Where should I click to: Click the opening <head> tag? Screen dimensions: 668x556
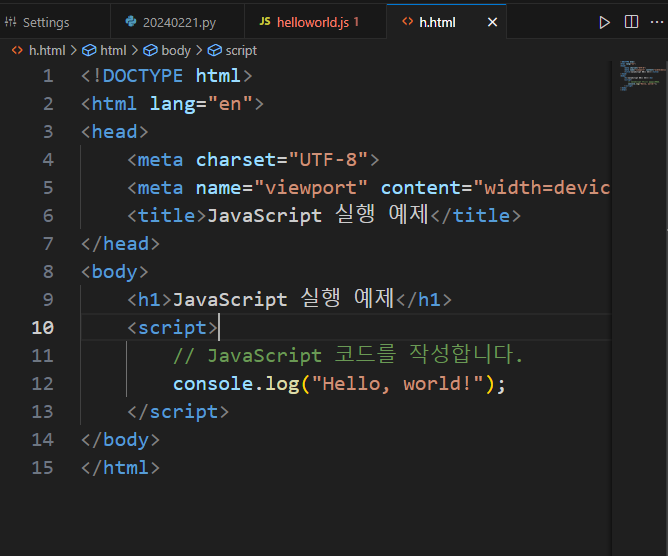coord(115,132)
